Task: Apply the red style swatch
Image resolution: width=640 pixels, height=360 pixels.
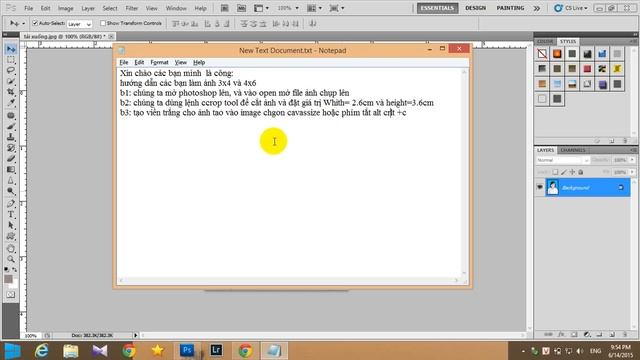Action: pyautogui.click(x=587, y=69)
